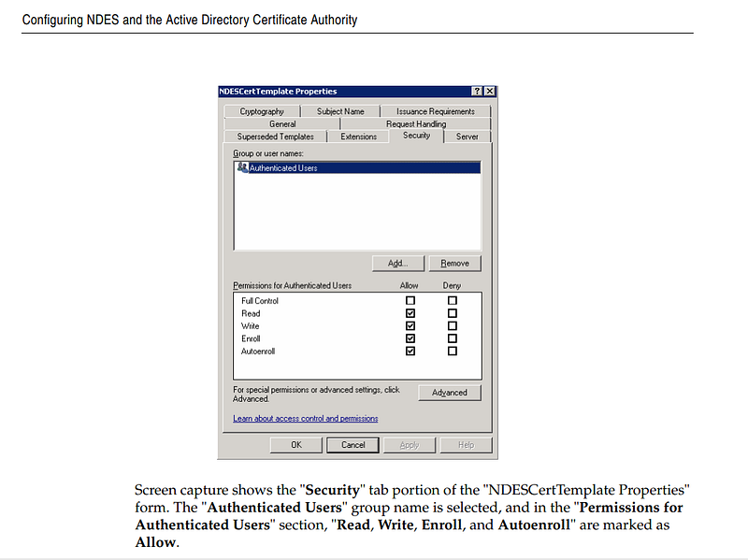Switch to the Extensions tab

[x=358, y=136]
